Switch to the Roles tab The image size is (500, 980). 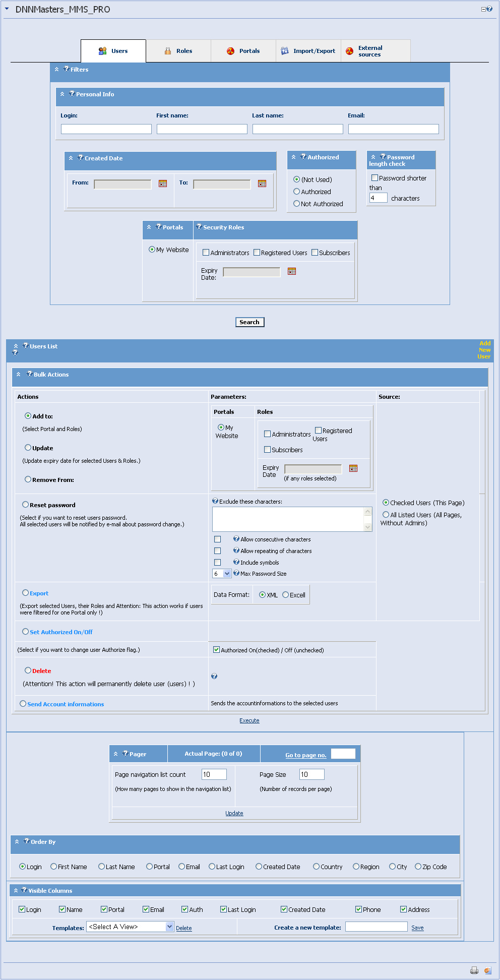click(178, 51)
